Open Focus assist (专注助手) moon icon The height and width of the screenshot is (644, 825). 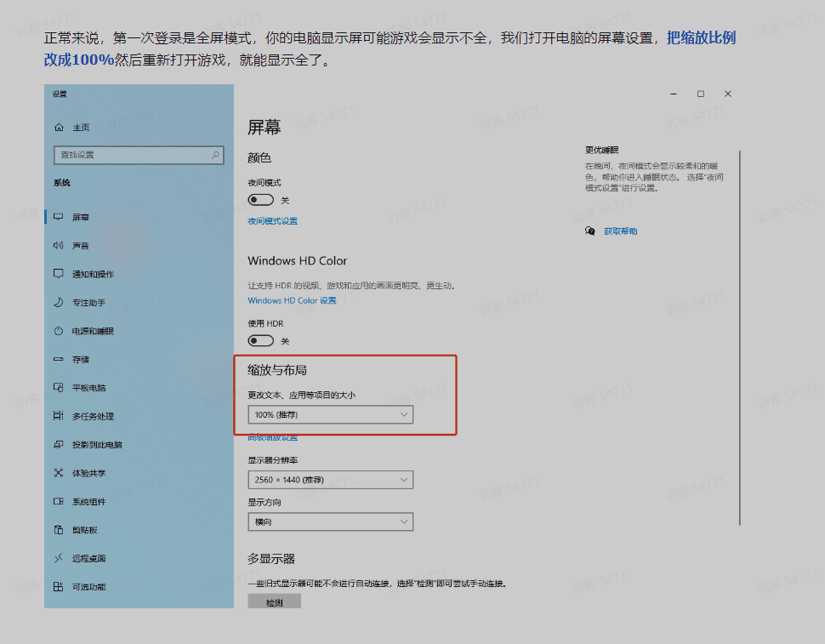point(59,302)
